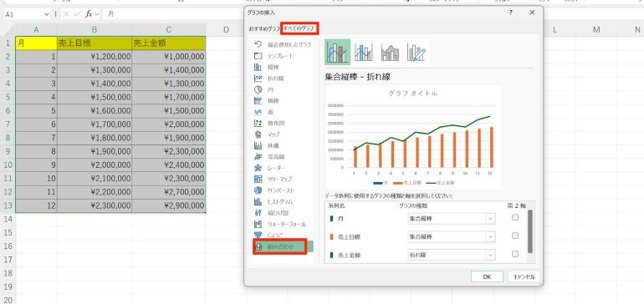Close the グラフの挿入 dialog
The image size is (644, 304).
(532, 13)
